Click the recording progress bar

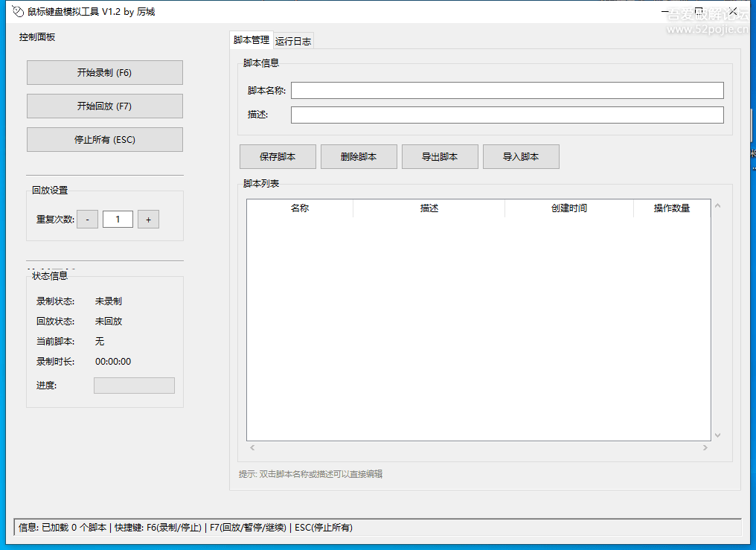(x=134, y=386)
